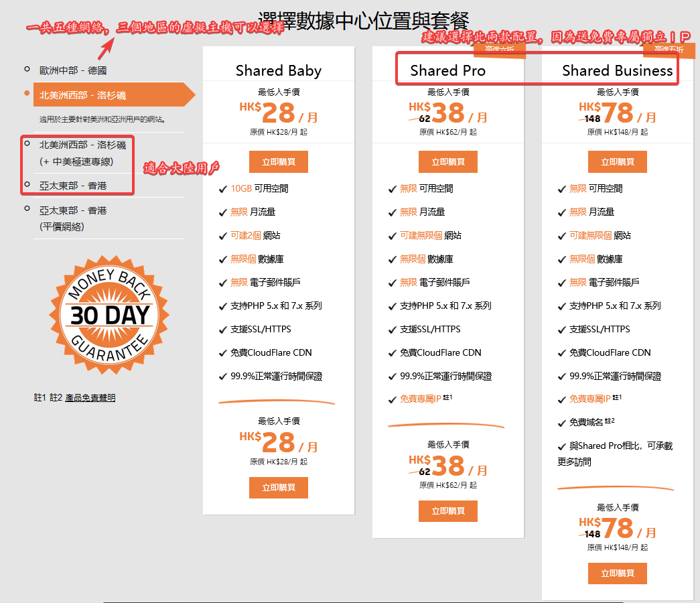Click the checkmark beside 10GB 可用空間
The height and width of the screenshot is (603, 700).
(223, 190)
